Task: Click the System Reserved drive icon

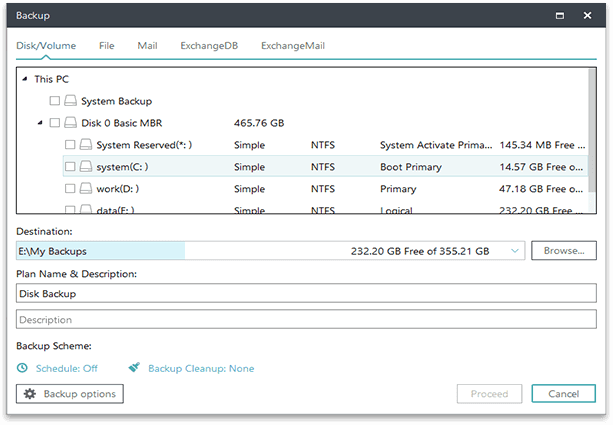Action: [86, 145]
